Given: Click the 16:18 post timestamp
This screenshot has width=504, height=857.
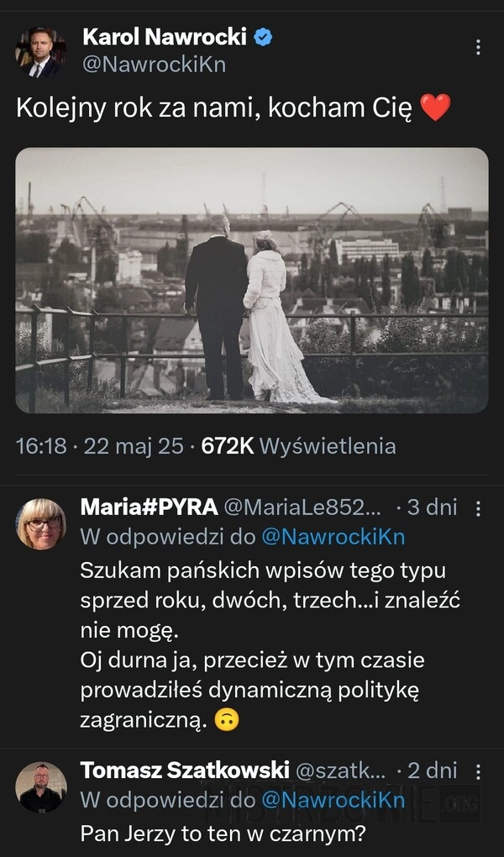Looking at the screenshot, I should tap(41, 445).
